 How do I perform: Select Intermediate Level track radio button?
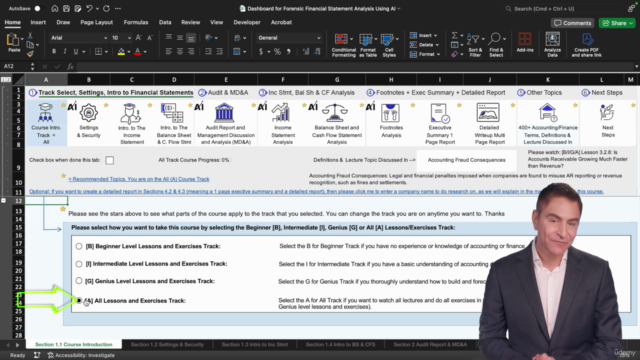tap(79, 264)
